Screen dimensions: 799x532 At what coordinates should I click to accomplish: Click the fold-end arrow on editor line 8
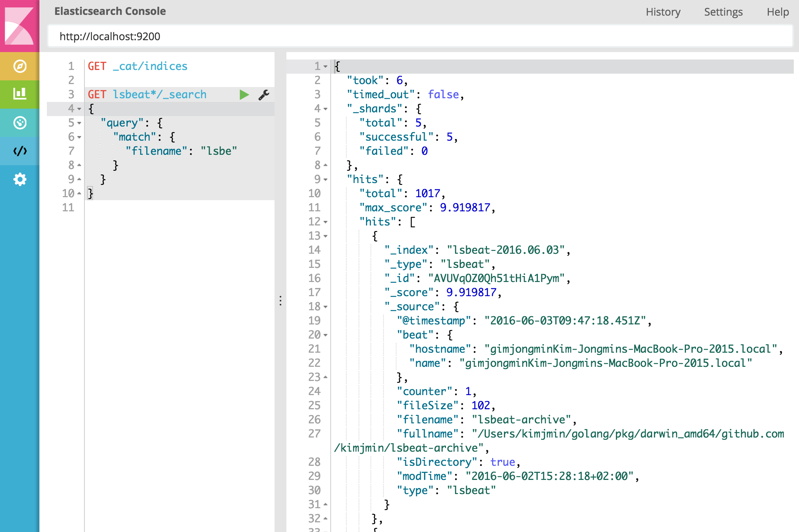79,165
